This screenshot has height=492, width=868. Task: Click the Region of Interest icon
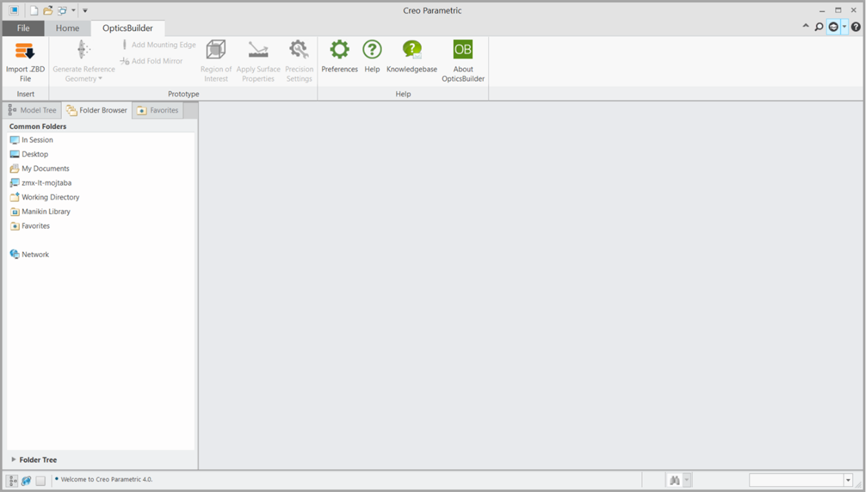click(x=216, y=50)
